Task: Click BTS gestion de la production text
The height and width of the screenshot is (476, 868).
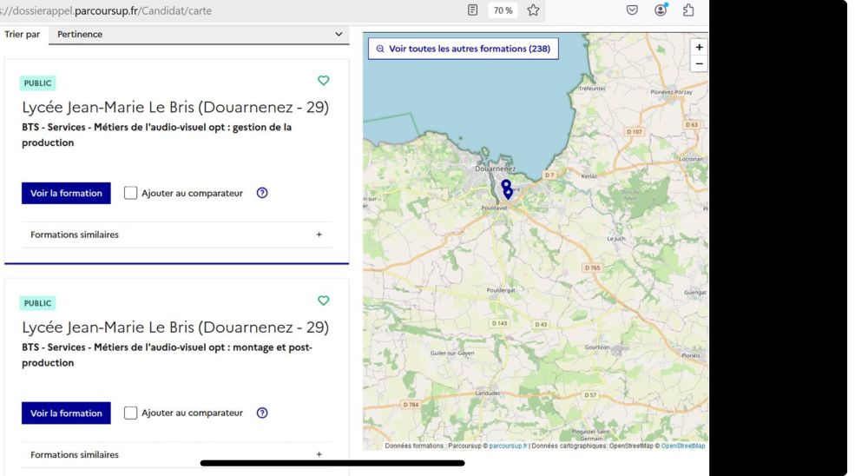Action: (156, 135)
